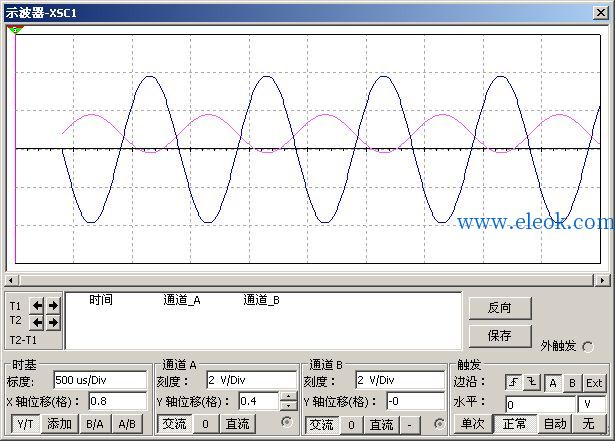Move cursor T2 right with arrow
Viewport: 615px width, 441px height.
point(53,323)
